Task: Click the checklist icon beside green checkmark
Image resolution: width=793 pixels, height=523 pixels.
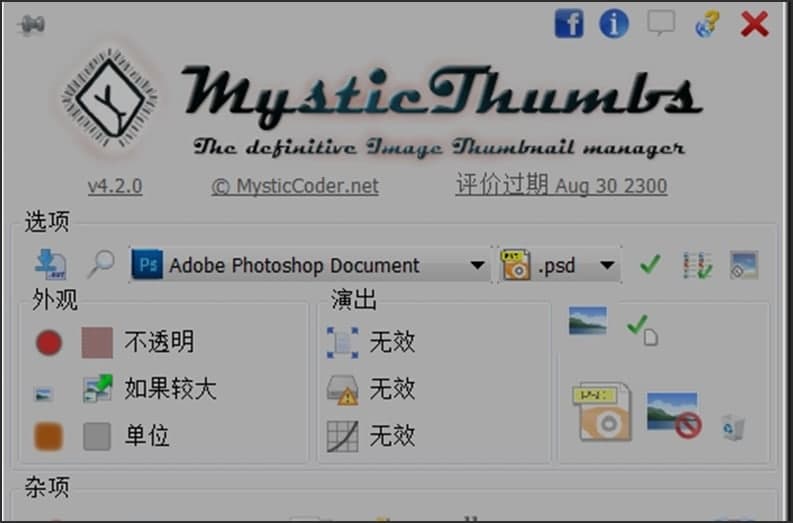Action: (697, 265)
